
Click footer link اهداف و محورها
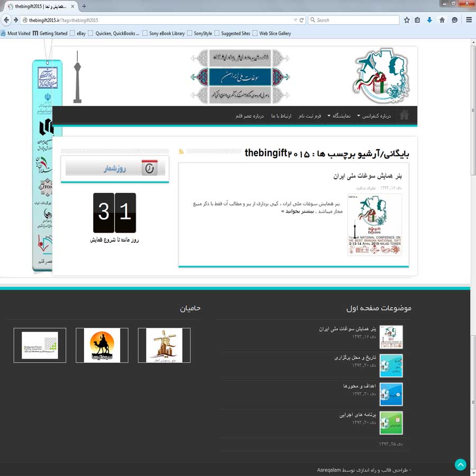[x=360, y=386]
